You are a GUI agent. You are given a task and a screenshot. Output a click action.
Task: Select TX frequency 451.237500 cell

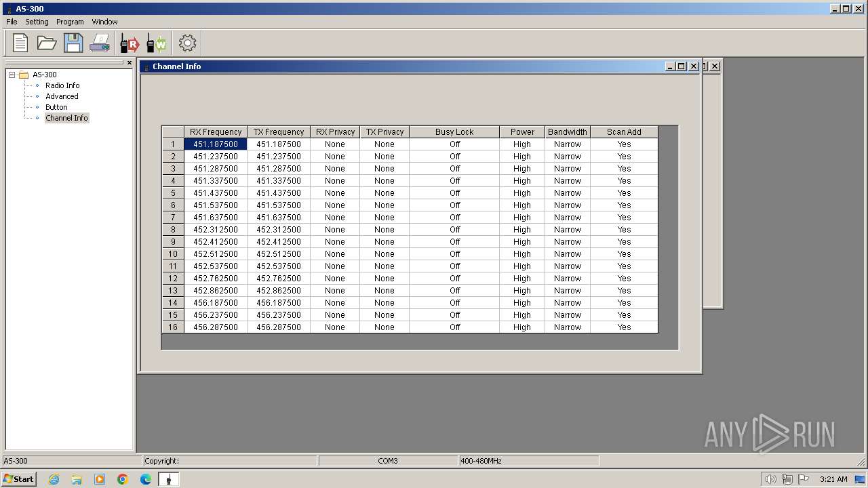279,157
